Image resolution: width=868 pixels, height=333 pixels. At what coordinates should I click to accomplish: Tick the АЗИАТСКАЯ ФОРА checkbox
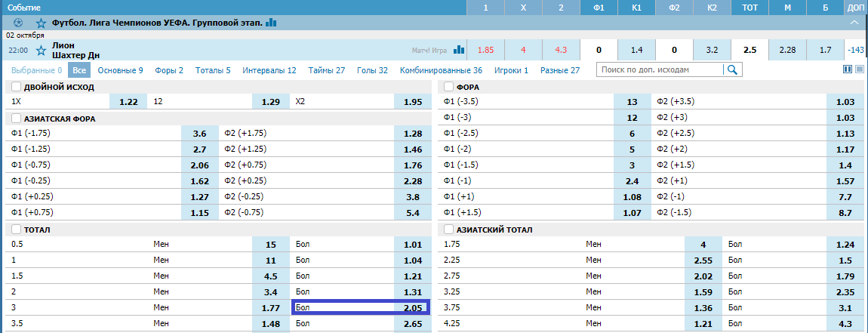tap(16, 119)
